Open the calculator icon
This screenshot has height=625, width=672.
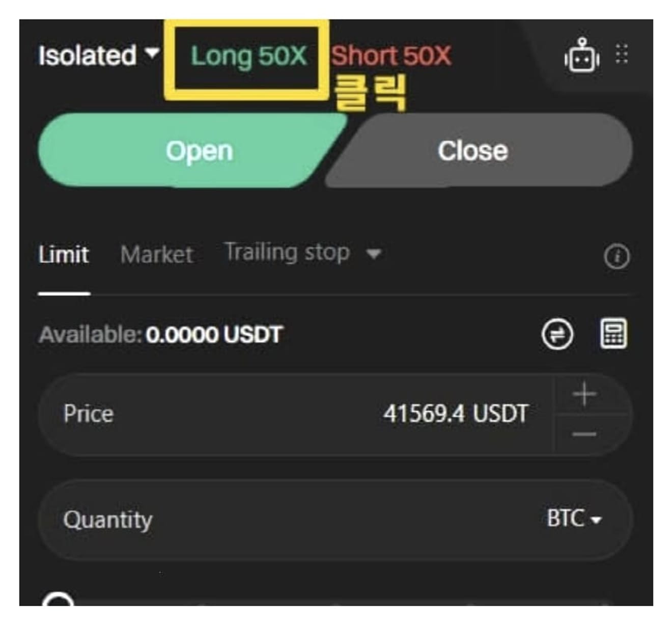(613, 334)
